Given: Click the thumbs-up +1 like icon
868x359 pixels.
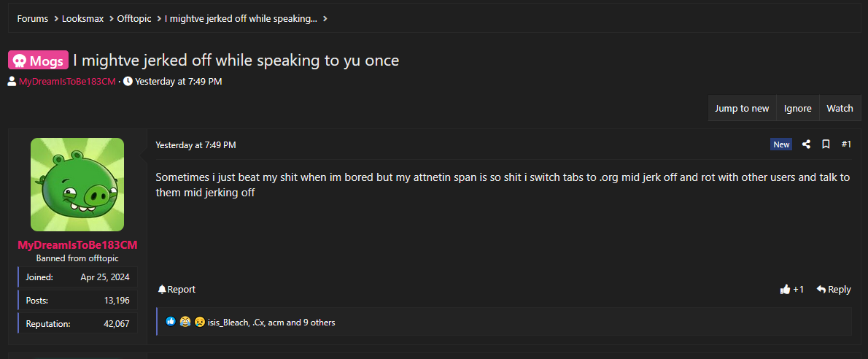Looking at the screenshot, I should pyautogui.click(x=786, y=290).
